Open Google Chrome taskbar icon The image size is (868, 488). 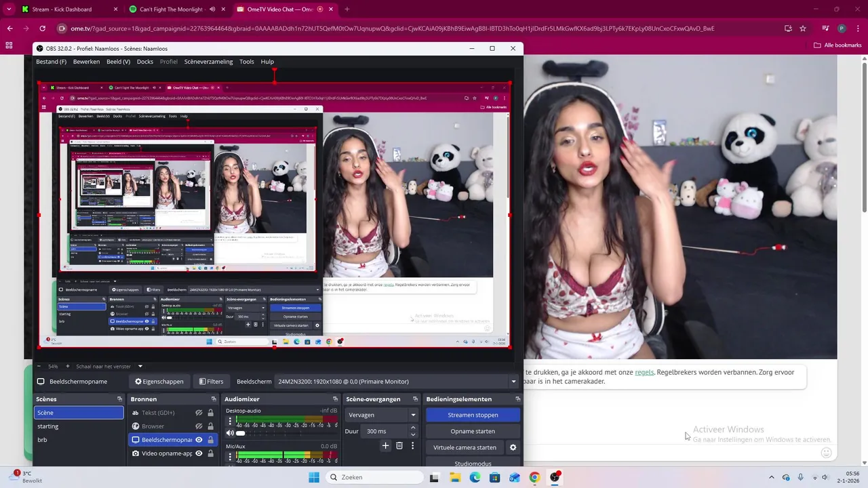click(x=534, y=477)
